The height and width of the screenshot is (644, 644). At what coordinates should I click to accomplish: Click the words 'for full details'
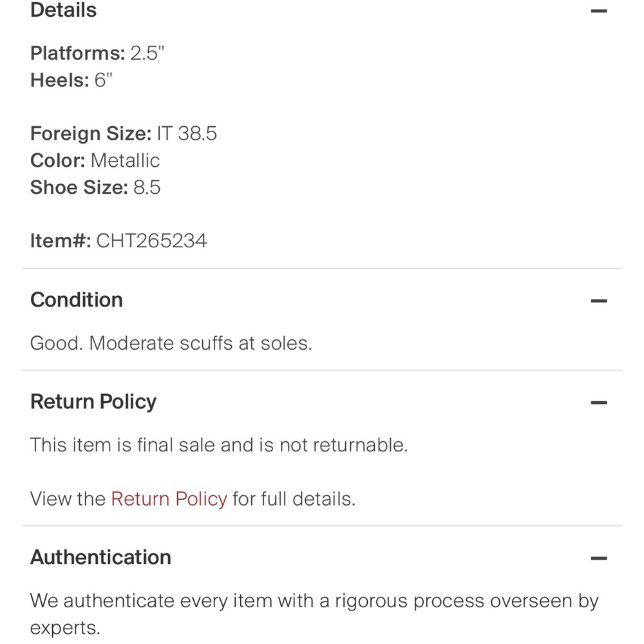click(x=294, y=499)
